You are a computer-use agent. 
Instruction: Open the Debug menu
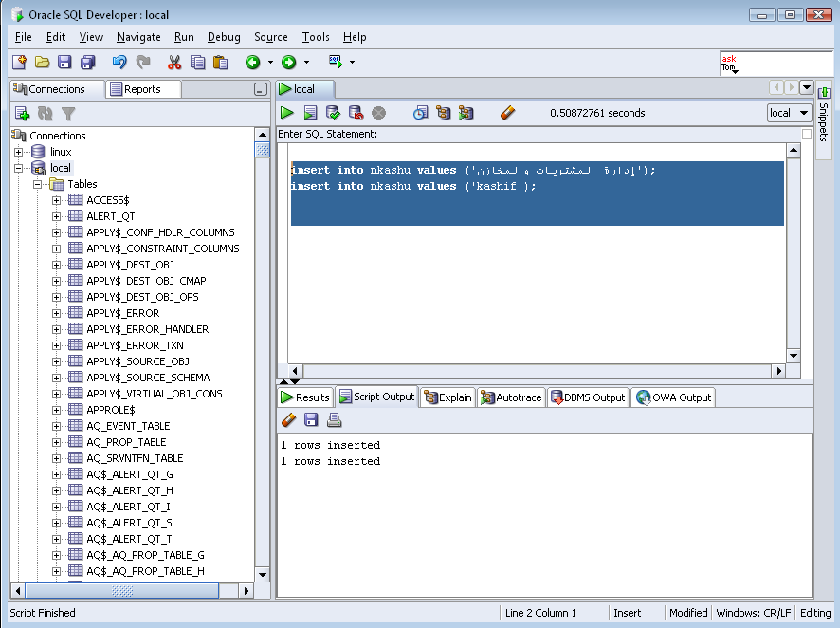(224, 37)
